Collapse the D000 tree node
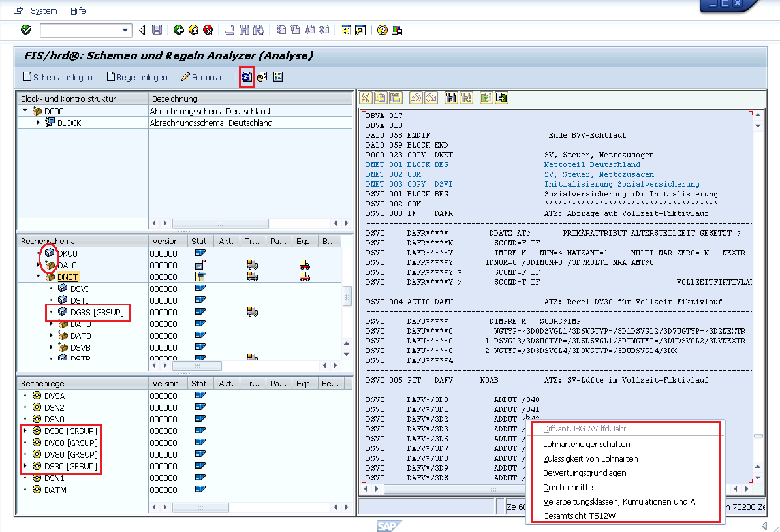The width and height of the screenshot is (780, 532). tap(25, 110)
